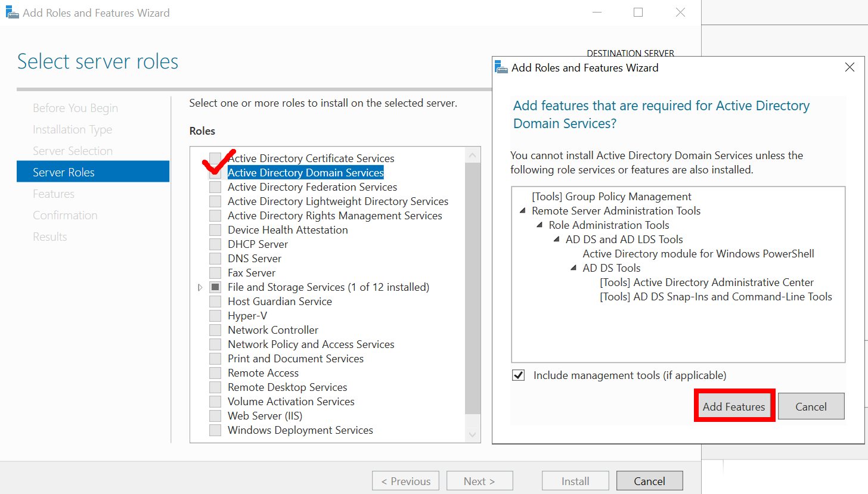Click the wizard icon in main title bar
Screen dimensions: 868x494
point(12,13)
